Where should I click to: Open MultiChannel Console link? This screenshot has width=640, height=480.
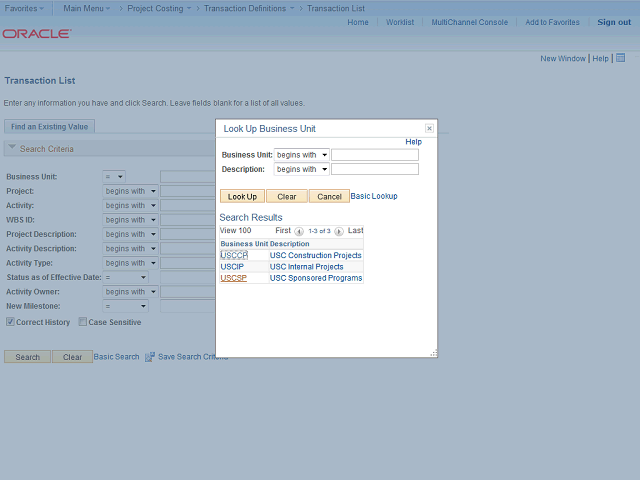click(x=470, y=22)
